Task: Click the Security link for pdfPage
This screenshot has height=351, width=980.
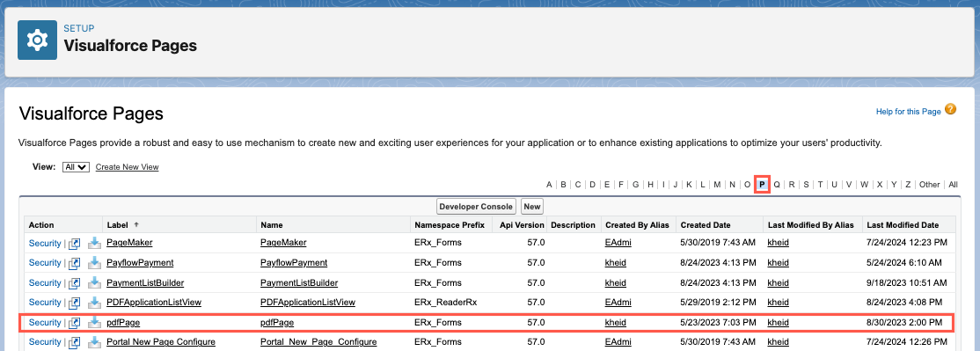Action: (45, 322)
